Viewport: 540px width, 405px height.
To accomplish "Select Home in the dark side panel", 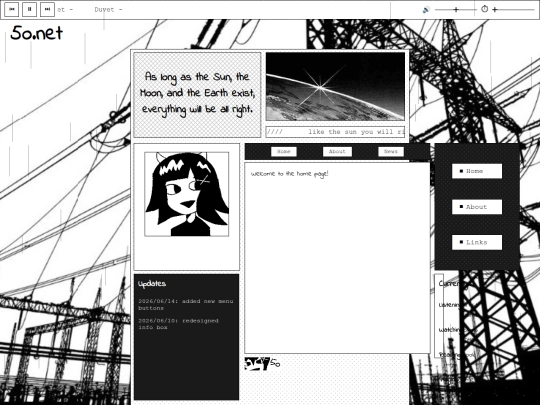I will click(x=477, y=171).
